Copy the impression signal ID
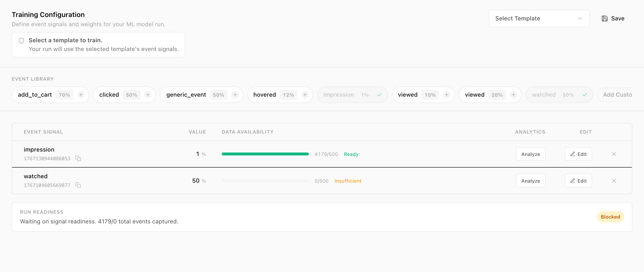This screenshot has width=644, height=272. 78,159
